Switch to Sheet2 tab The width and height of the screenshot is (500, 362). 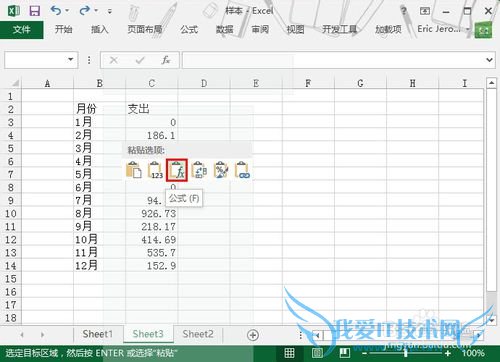pos(198,334)
